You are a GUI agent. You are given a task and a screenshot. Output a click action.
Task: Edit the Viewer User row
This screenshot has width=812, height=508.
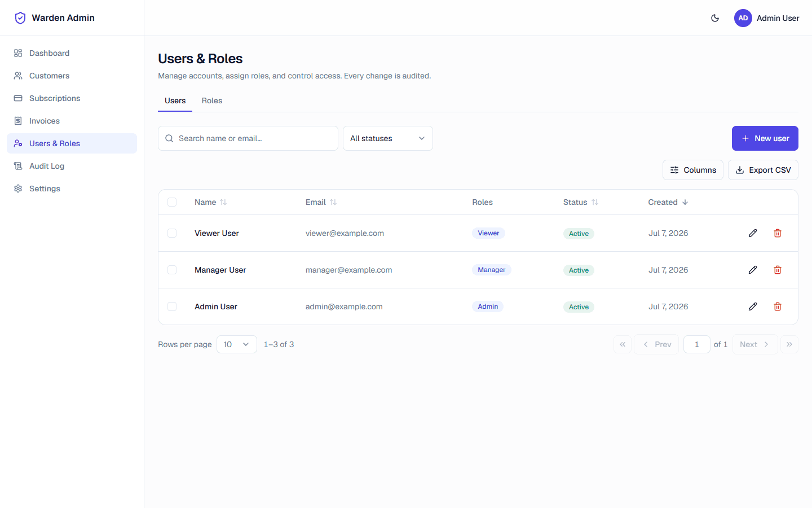753,233
